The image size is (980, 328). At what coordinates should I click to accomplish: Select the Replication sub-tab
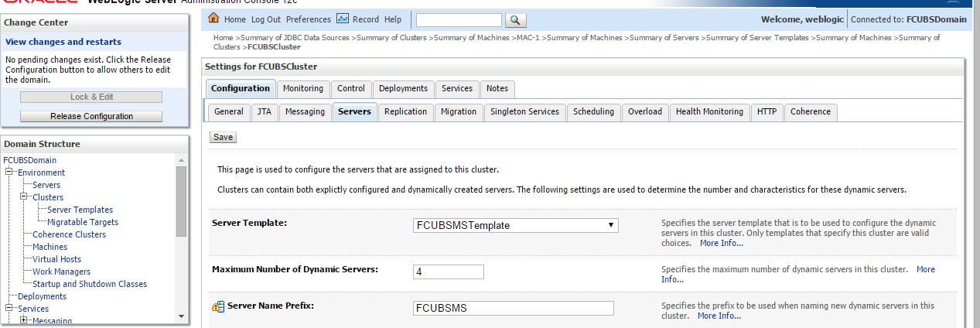pyautogui.click(x=405, y=111)
